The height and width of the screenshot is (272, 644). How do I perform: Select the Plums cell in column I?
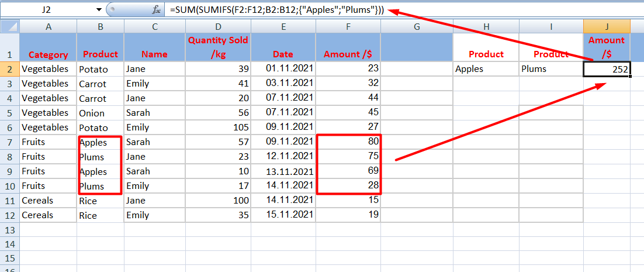550,69
